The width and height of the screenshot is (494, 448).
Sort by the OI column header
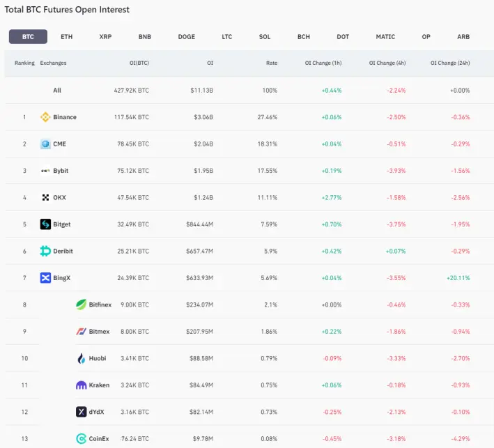210,63
